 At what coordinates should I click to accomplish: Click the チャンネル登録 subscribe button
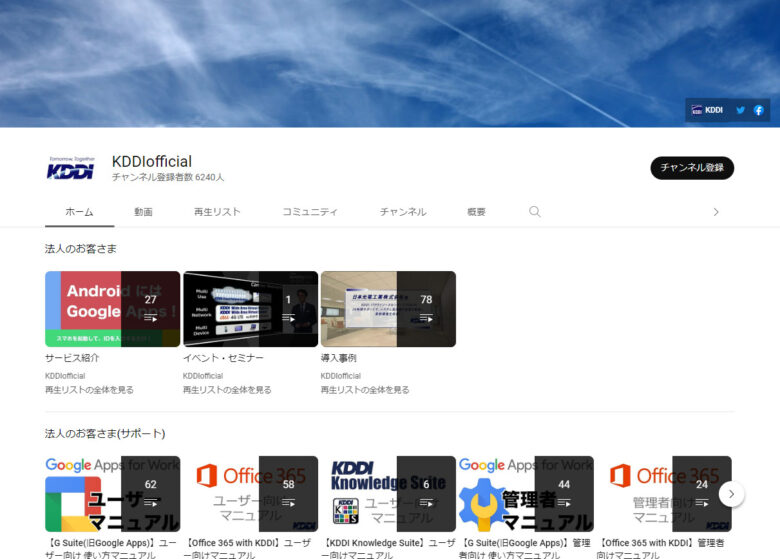click(692, 168)
